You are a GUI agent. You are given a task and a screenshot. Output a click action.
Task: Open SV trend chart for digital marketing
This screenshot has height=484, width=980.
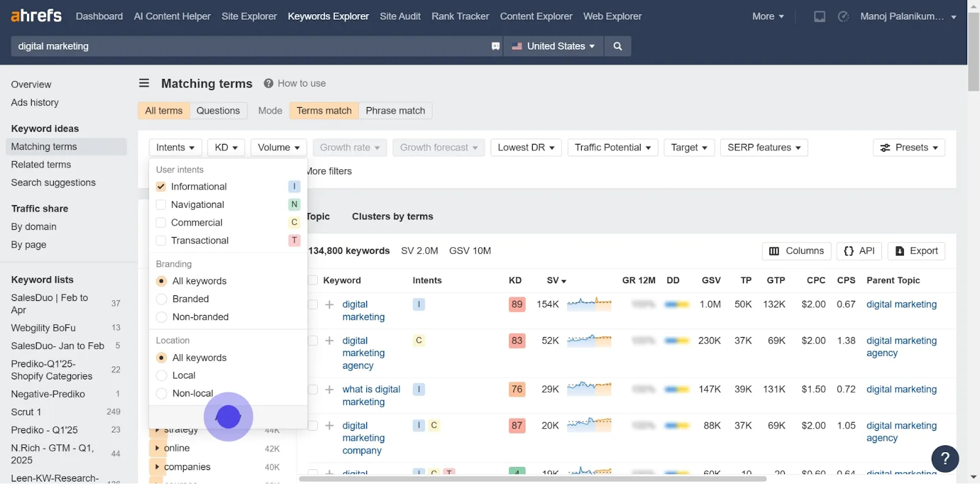click(x=589, y=304)
